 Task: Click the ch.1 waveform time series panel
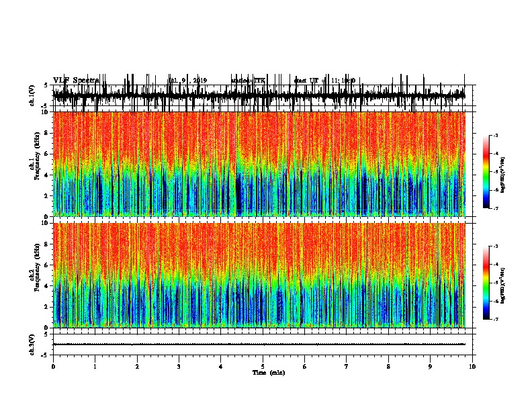(x=263, y=95)
